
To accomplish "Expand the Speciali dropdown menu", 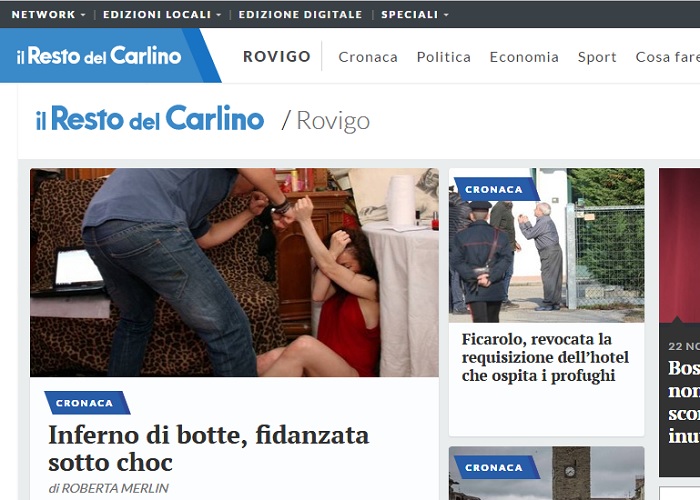I will tap(414, 15).
